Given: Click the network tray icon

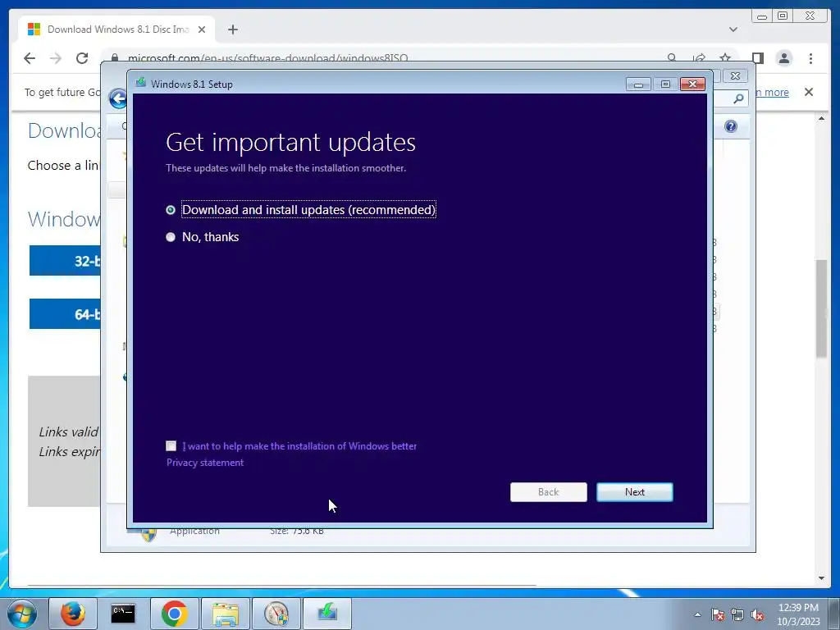Looking at the screenshot, I should coord(737,614).
